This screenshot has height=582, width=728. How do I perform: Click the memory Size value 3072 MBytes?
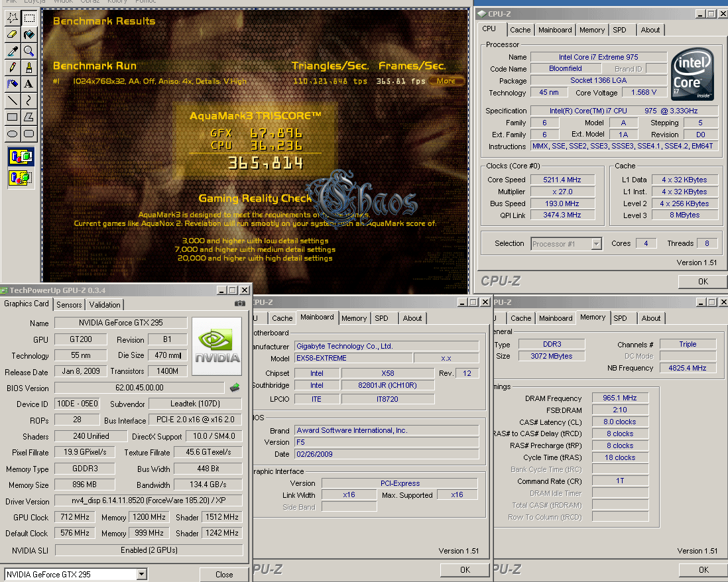tap(552, 356)
